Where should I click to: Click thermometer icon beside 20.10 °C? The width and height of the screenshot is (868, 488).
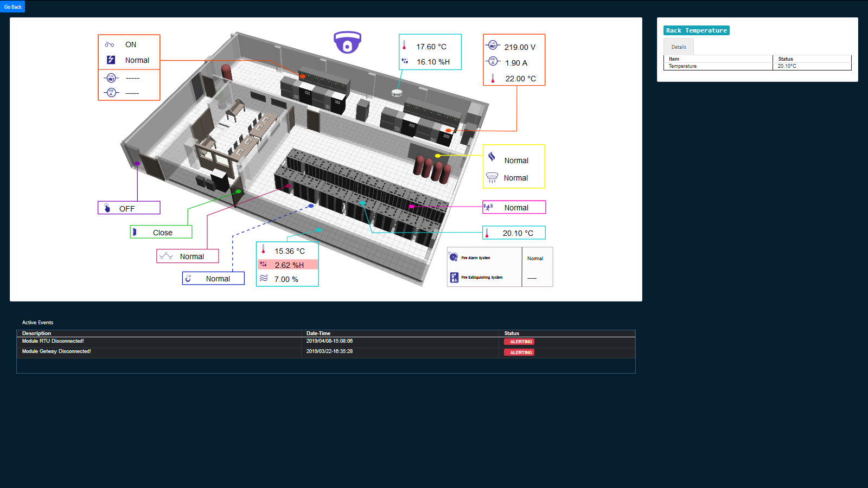tap(487, 233)
